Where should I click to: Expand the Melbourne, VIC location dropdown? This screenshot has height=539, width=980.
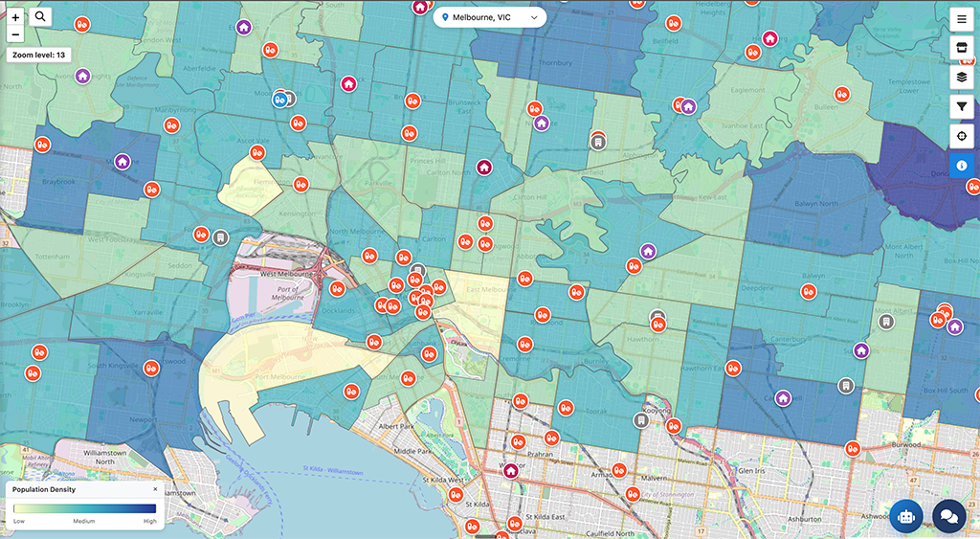(490, 17)
